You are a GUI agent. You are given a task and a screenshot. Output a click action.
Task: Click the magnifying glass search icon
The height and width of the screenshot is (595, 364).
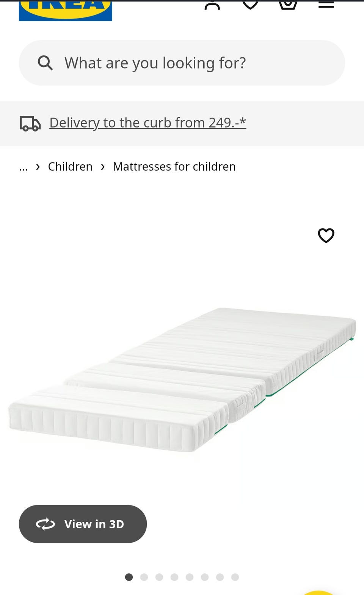(45, 63)
